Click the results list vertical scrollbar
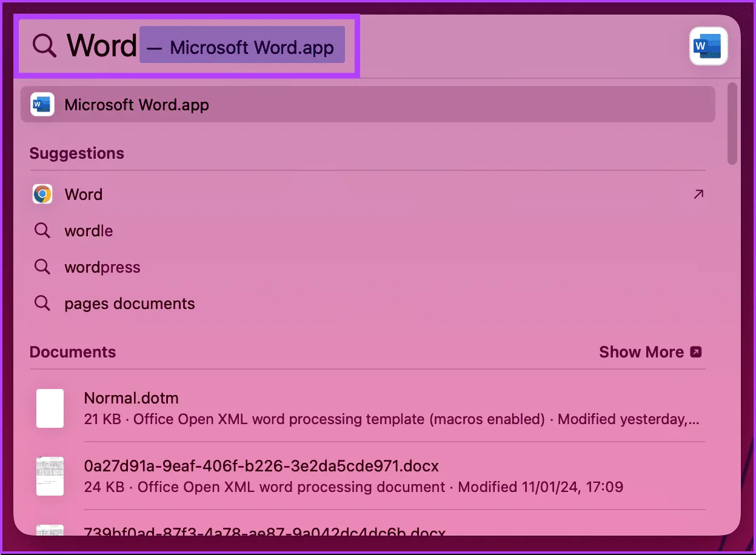Image resolution: width=756 pixels, height=555 pixels. click(x=732, y=124)
